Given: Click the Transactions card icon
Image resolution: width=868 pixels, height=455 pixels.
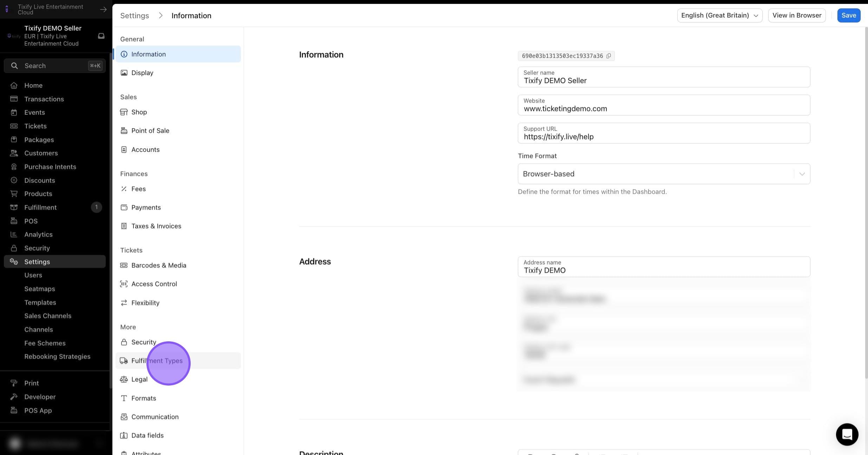Looking at the screenshot, I should pos(14,99).
